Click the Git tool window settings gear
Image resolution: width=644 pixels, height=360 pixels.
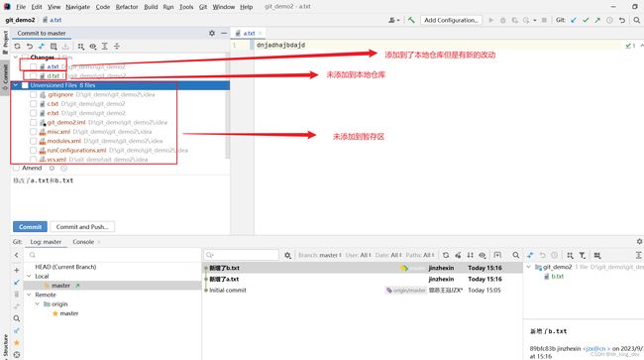click(x=639, y=242)
